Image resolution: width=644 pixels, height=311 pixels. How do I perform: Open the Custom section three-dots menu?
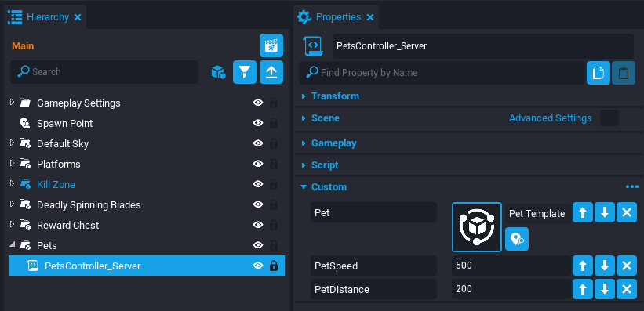coord(631,187)
